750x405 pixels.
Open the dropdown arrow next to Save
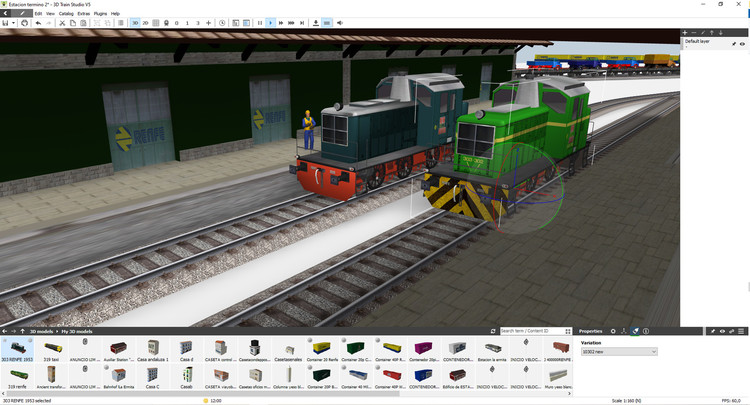pyautogui.click(x=13, y=23)
